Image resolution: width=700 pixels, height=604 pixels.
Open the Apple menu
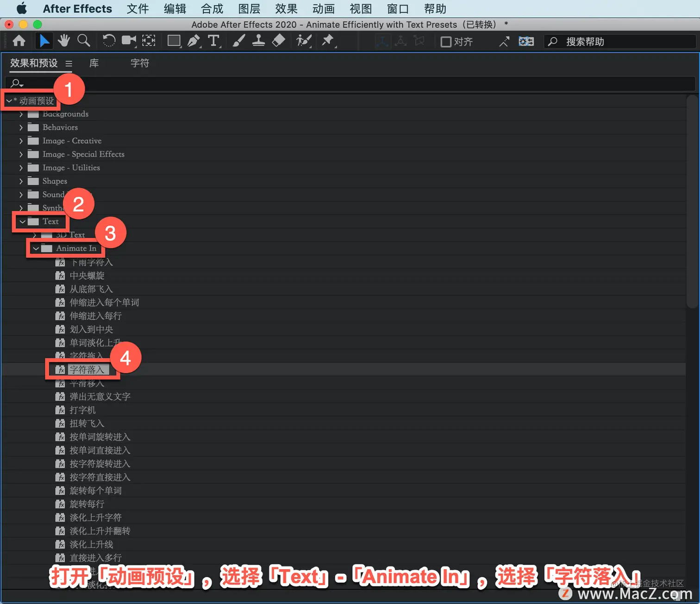pos(21,9)
